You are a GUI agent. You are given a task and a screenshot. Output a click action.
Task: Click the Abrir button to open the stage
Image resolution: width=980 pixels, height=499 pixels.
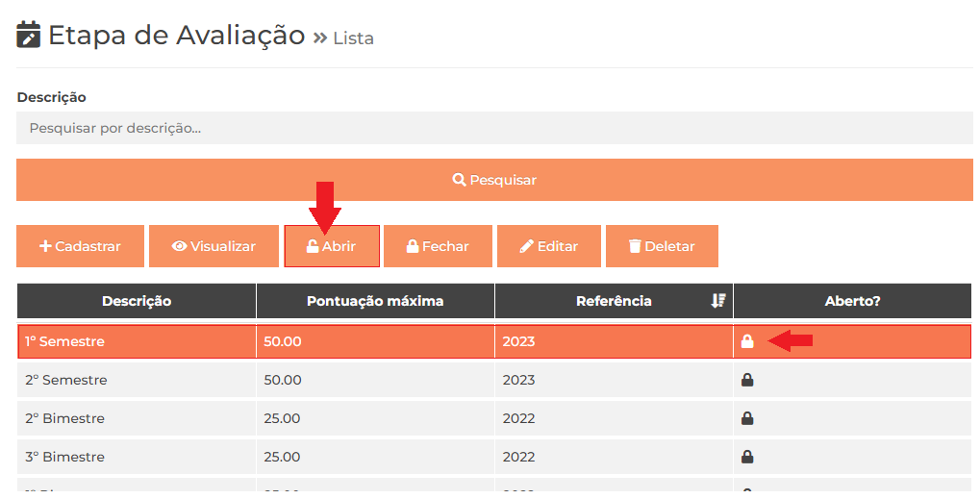click(x=332, y=246)
